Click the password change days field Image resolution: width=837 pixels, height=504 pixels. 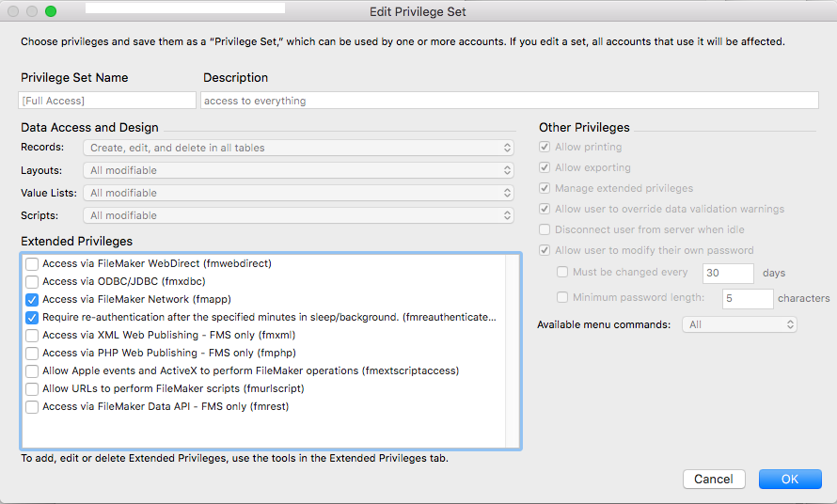pos(728,273)
